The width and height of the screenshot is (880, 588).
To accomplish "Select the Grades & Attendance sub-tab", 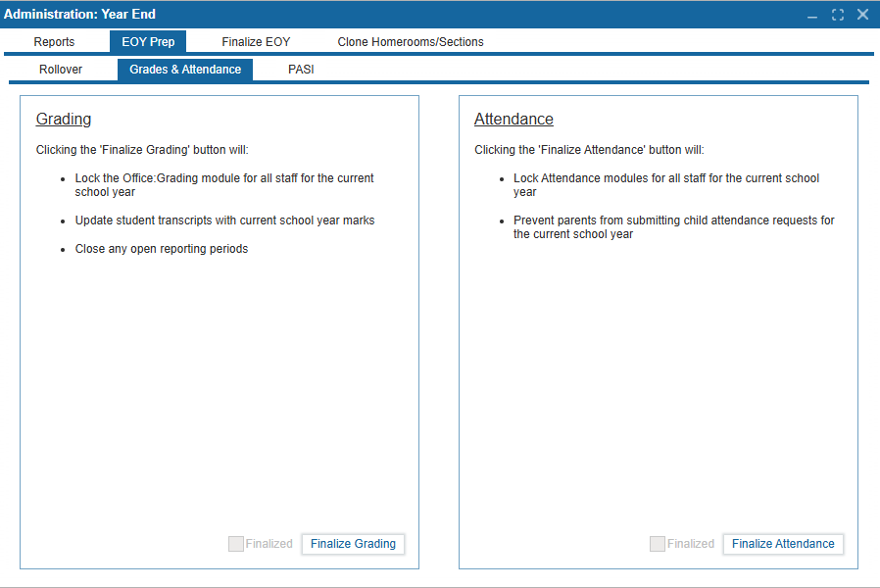I will pyautogui.click(x=185, y=70).
